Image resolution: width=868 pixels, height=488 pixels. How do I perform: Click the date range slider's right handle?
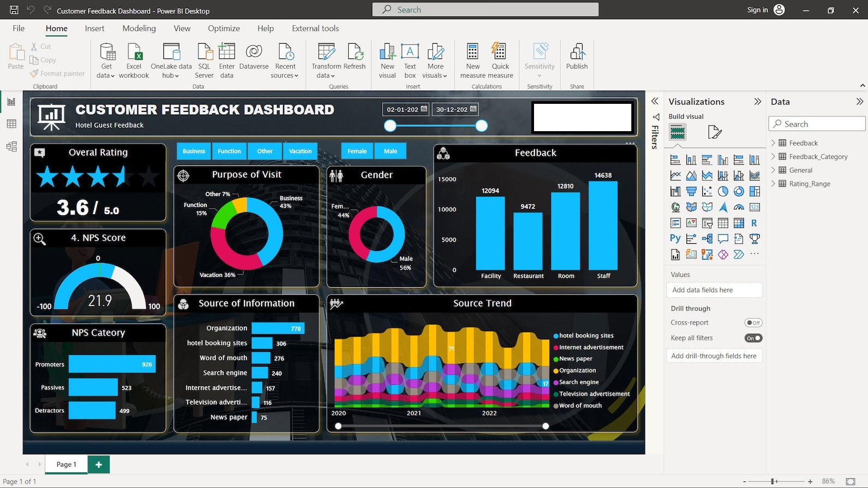click(x=481, y=126)
